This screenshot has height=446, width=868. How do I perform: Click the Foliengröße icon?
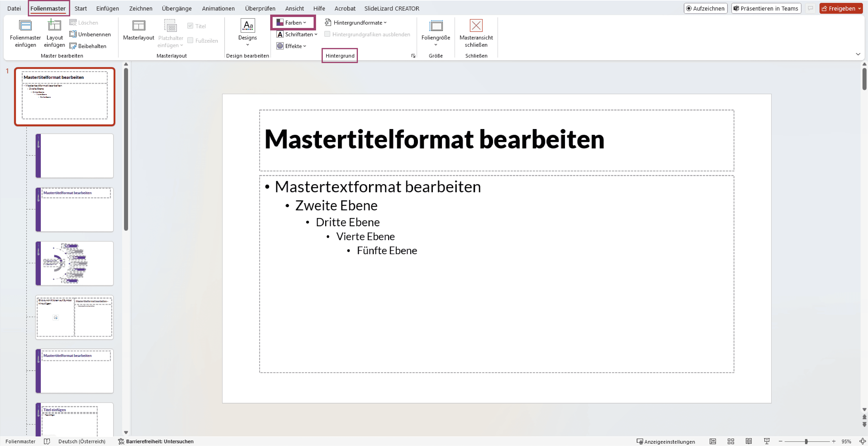click(x=436, y=26)
